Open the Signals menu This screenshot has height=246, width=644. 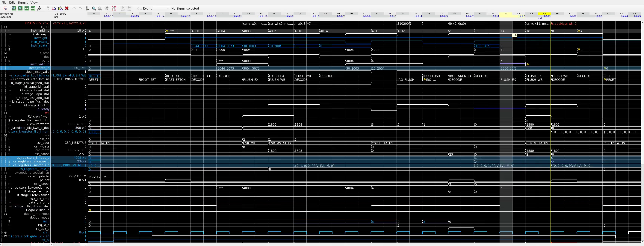[x=22, y=2]
